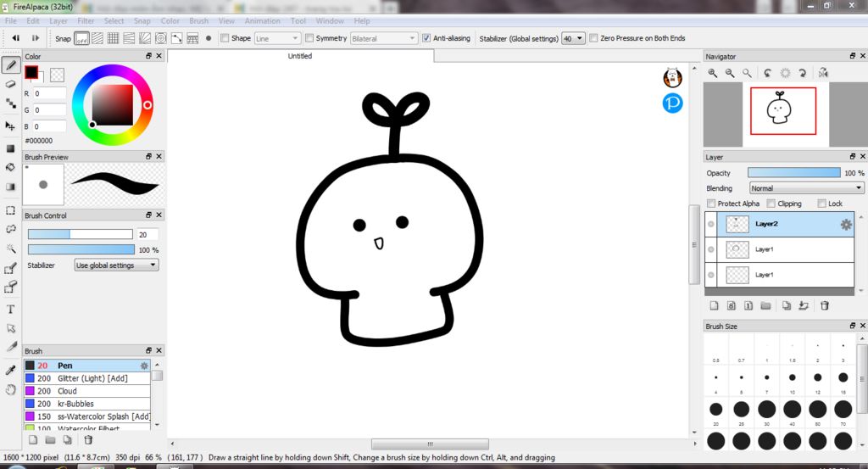
Task: Float the Brush Preview panel
Action: pyautogui.click(x=148, y=157)
